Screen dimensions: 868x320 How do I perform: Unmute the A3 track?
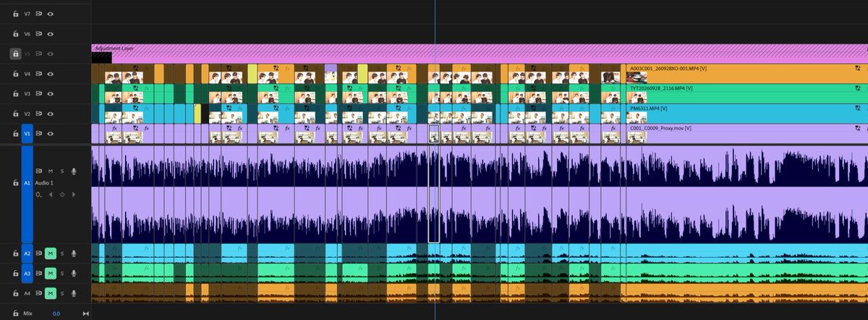tap(51, 274)
